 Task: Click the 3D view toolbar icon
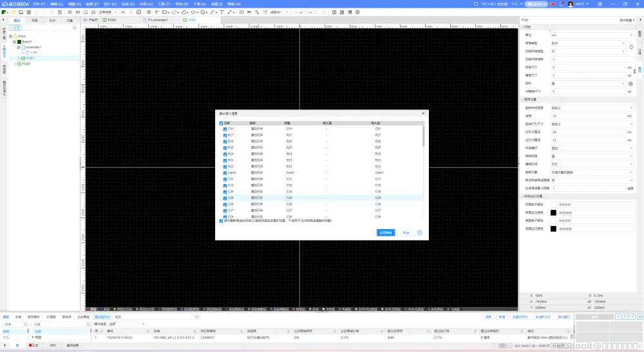click(x=78, y=12)
